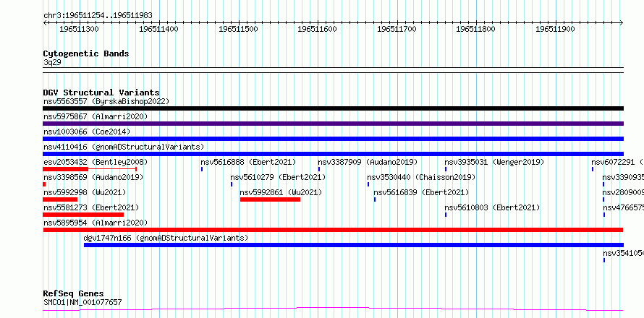This screenshot has width=644, height=318.
Task: Click the blue nsv3387909 marker
Action: 318,169
